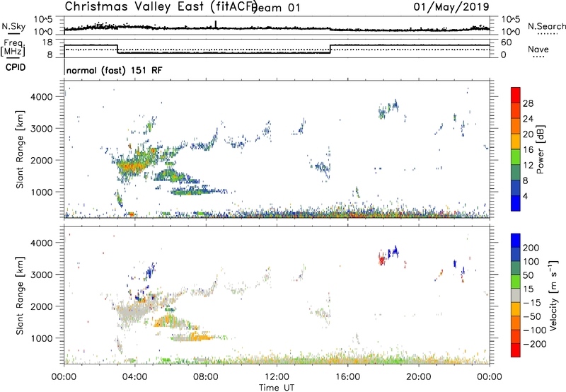Click the '28' tick on power colorbar

pos(528,103)
